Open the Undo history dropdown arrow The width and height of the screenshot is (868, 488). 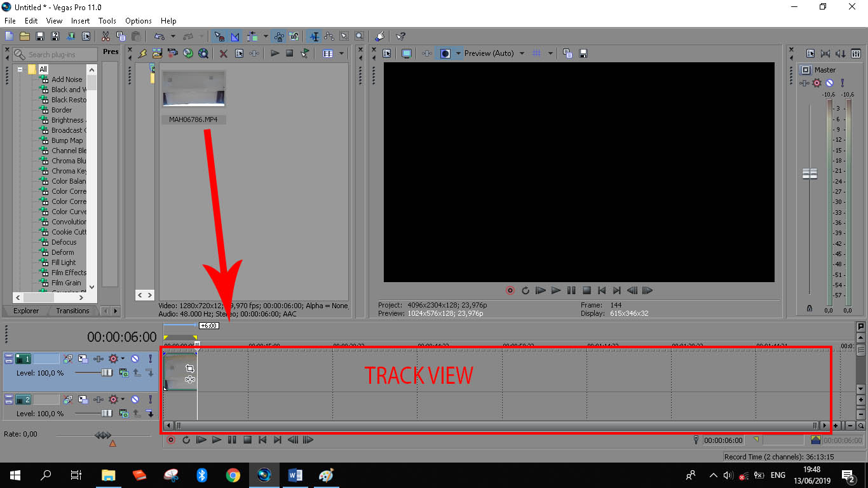pyautogui.click(x=173, y=36)
